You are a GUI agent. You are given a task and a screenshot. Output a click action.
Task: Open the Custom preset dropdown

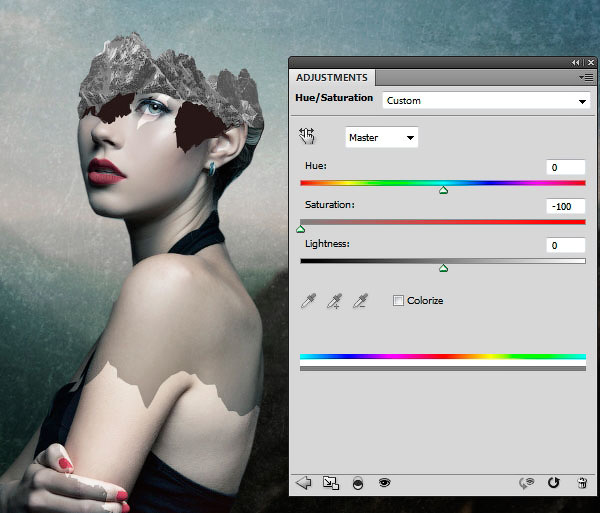(486, 101)
